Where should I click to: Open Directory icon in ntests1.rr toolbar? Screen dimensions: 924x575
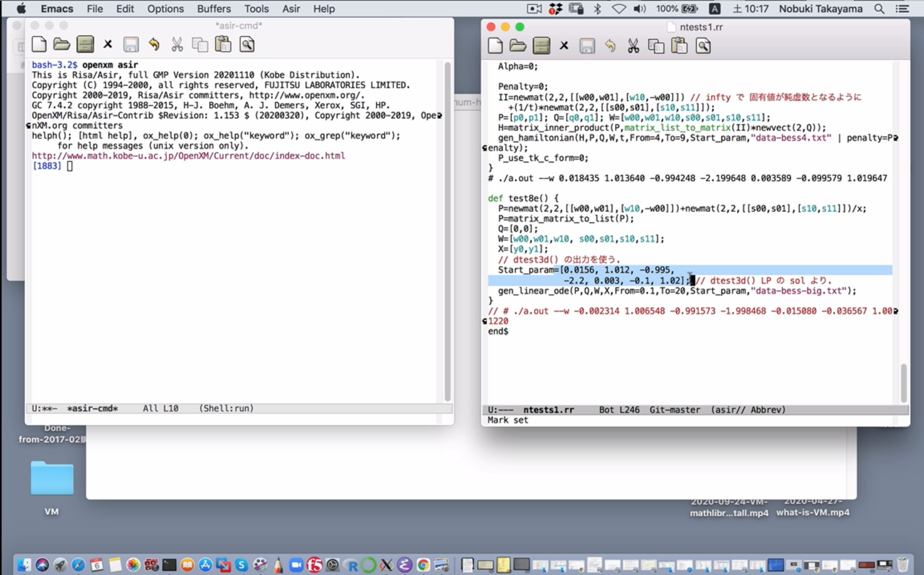click(541, 46)
